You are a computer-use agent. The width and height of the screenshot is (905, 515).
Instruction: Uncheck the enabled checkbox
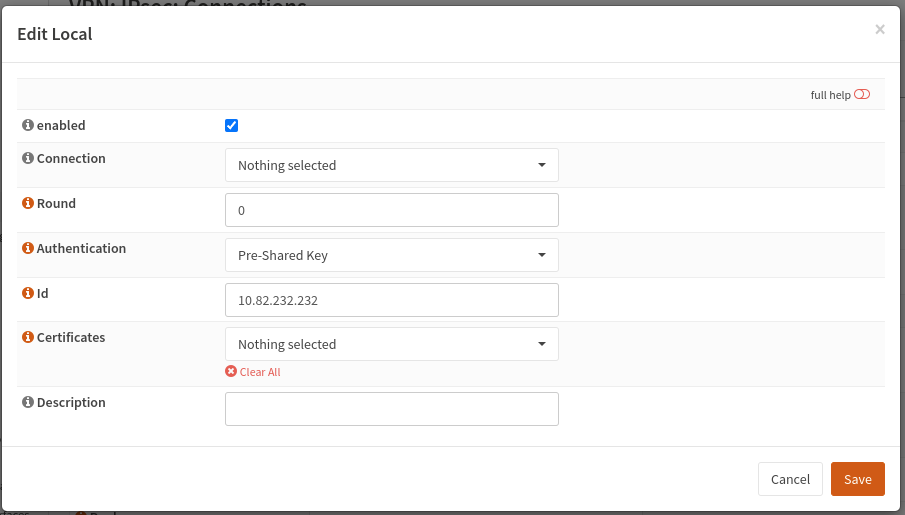coord(232,126)
